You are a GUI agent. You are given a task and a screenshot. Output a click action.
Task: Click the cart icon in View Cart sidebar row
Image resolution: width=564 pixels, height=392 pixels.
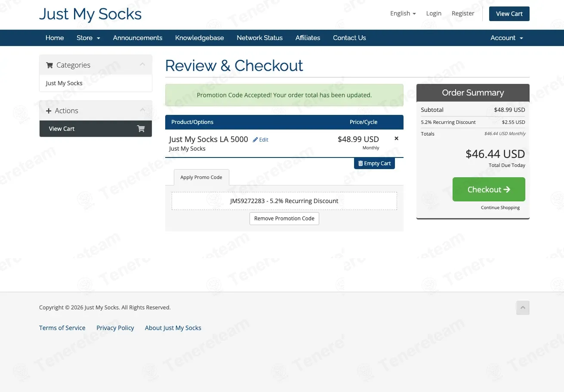pos(141,129)
